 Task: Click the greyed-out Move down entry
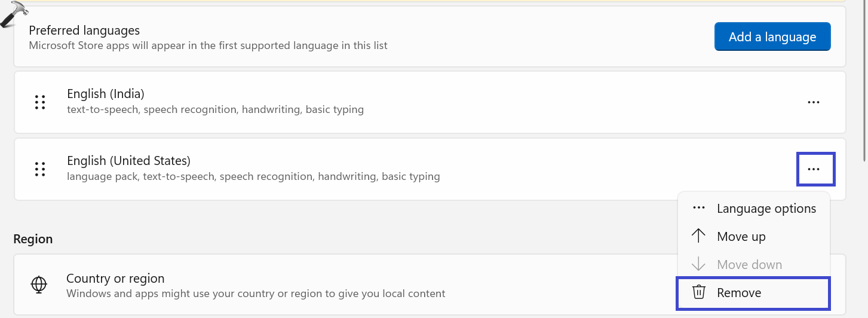(x=749, y=265)
